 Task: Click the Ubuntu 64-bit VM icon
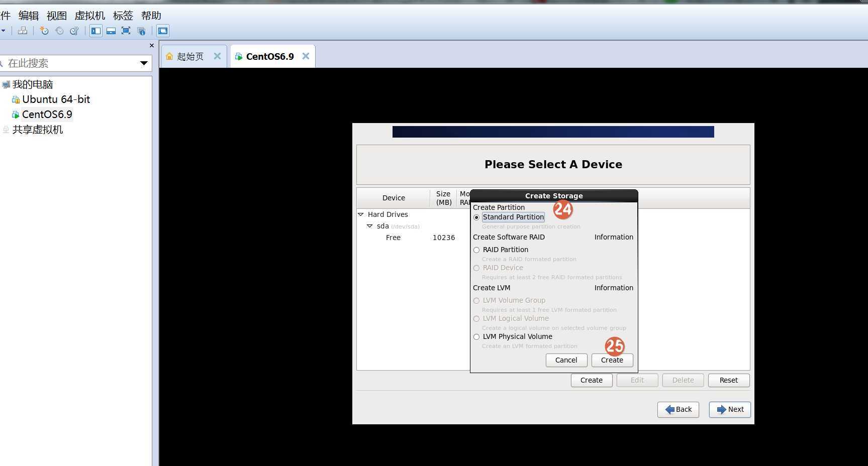[16, 99]
